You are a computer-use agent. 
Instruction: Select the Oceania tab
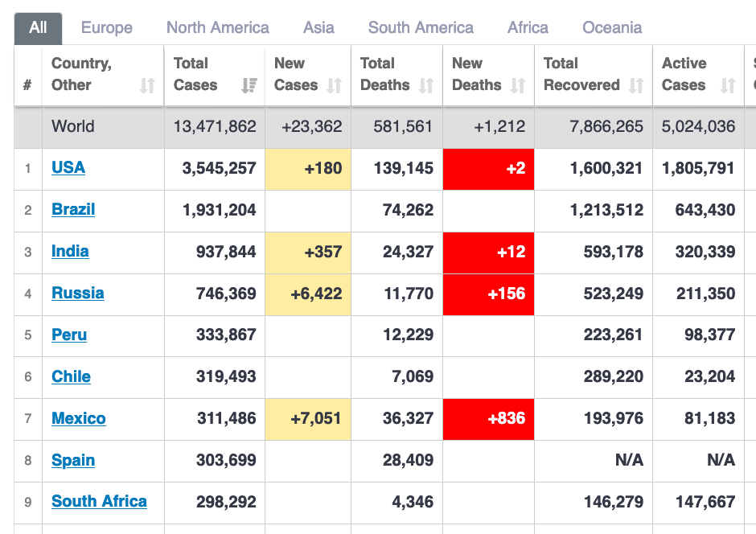coord(612,28)
